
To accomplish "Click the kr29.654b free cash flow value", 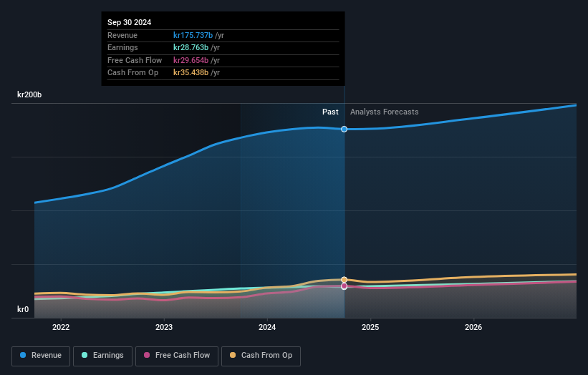I will point(191,60).
